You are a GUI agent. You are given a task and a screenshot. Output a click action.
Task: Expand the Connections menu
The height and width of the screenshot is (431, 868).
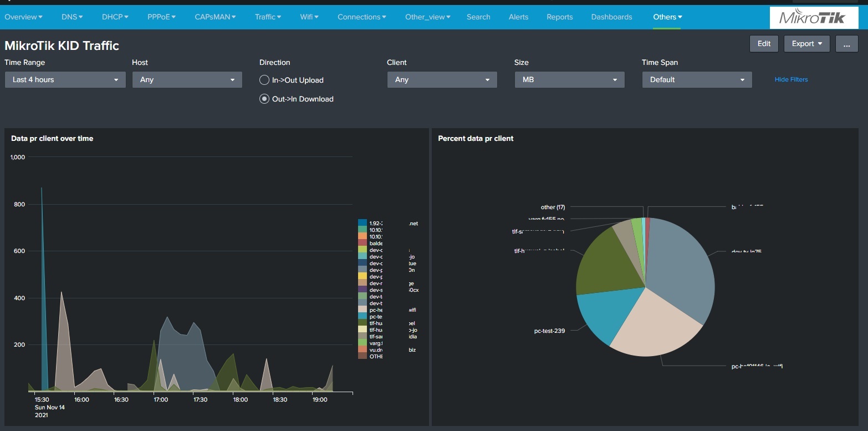pyautogui.click(x=362, y=17)
